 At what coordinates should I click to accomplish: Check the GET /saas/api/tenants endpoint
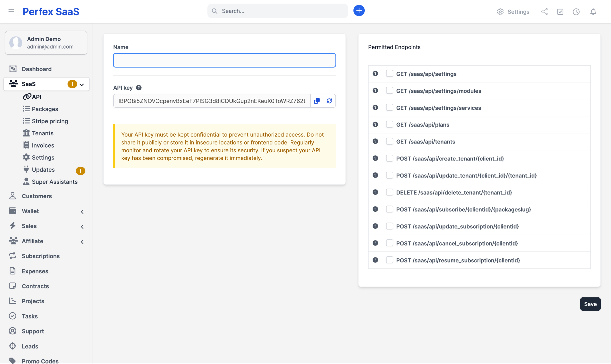click(x=389, y=142)
